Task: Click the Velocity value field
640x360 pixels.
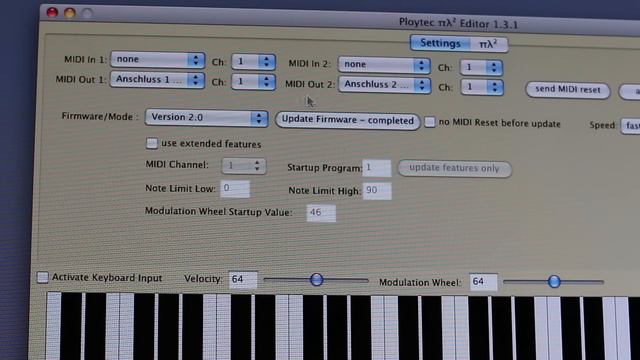Action: click(x=243, y=280)
